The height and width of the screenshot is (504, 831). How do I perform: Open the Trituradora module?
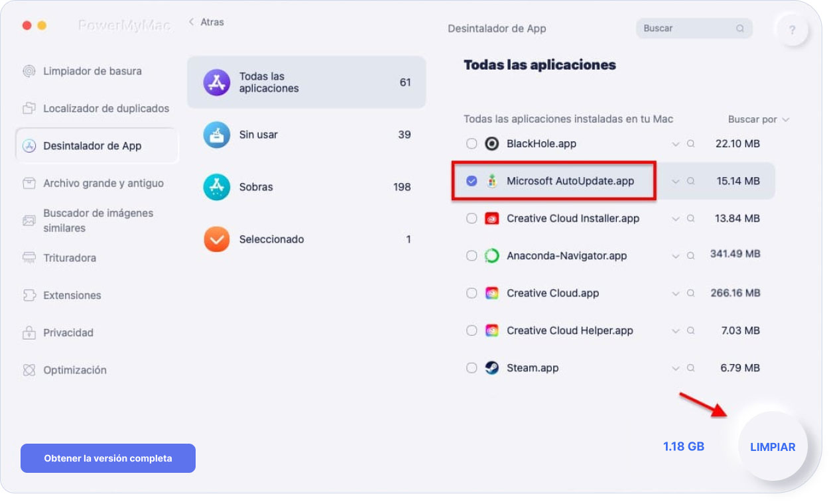(x=70, y=257)
